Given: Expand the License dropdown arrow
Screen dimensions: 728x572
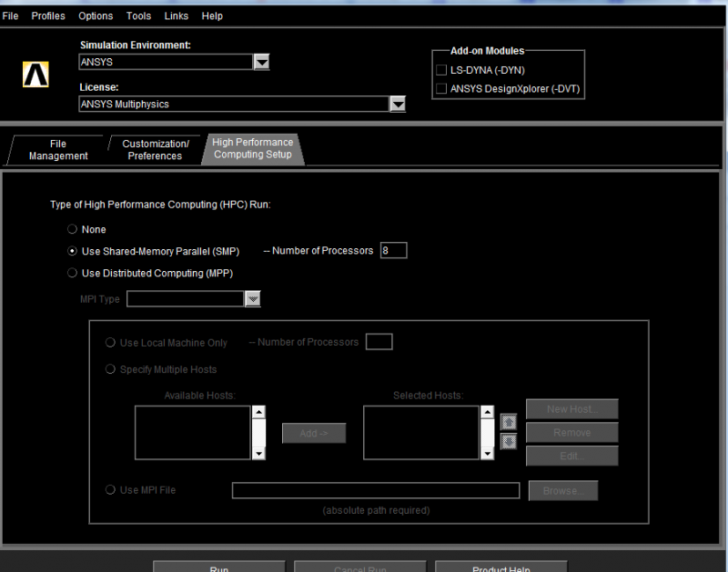Looking at the screenshot, I should (x=398, y=104).
